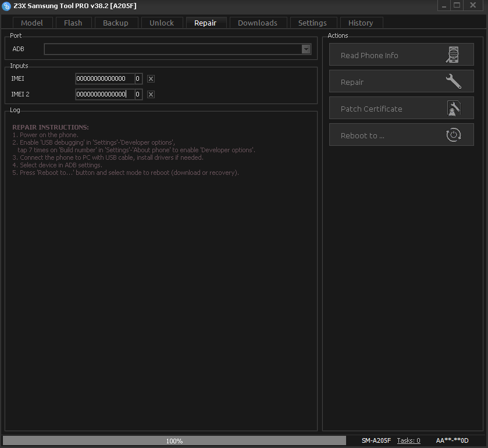Screen dimensions: 488x448
Task: Clear the IMEI 2 field with X icon
Action: [151, 94]
